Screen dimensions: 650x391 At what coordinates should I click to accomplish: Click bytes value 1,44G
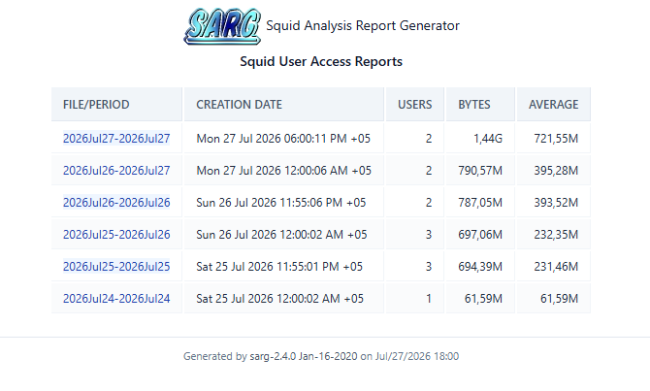[x=488, y=138]
